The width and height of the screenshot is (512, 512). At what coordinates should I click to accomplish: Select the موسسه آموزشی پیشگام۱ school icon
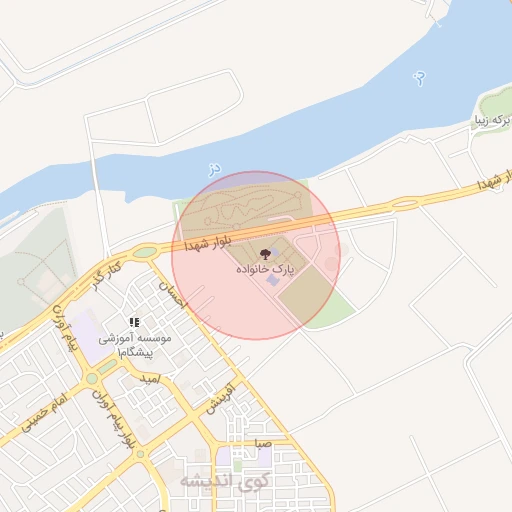point(134,322)
